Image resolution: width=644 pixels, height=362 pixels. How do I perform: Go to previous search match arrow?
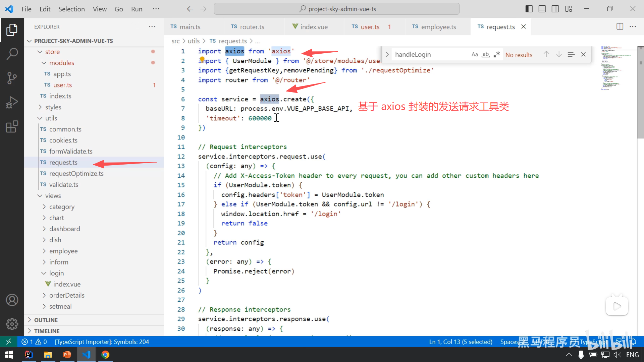(x=546, y=54)
